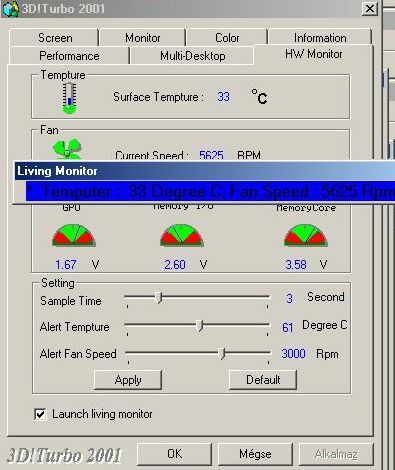395x470 pixels.
Task: Click the Surface Tempture label
Action: tap(158, 97)
